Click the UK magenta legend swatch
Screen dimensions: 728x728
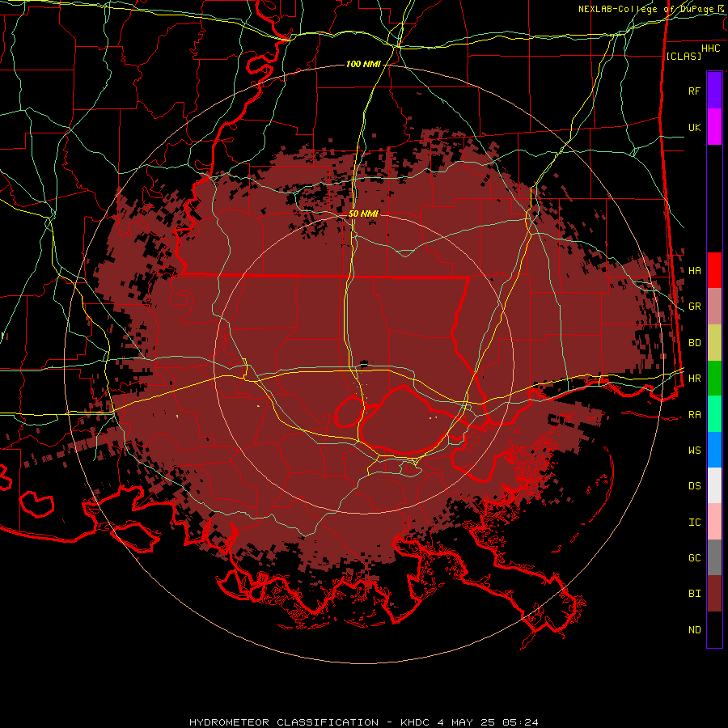coord(714,127)
